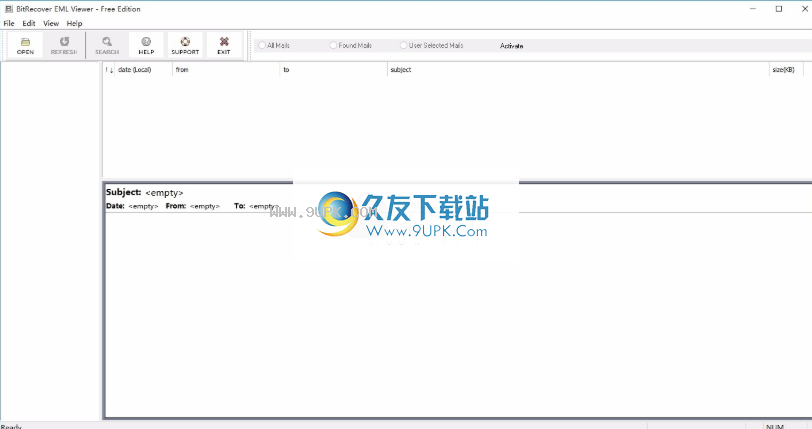812x429 pixels.
Task: Click the Ready status bar text
Action: pos(11,426)
